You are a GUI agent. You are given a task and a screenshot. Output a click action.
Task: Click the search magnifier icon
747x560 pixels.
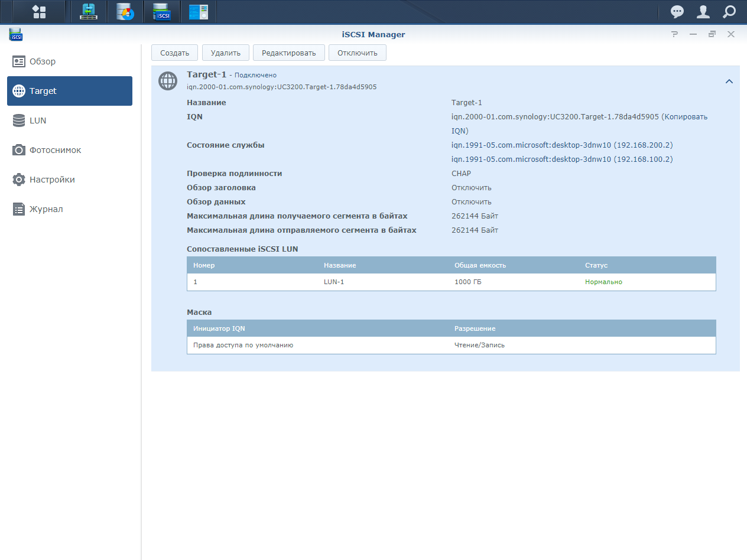729,12
